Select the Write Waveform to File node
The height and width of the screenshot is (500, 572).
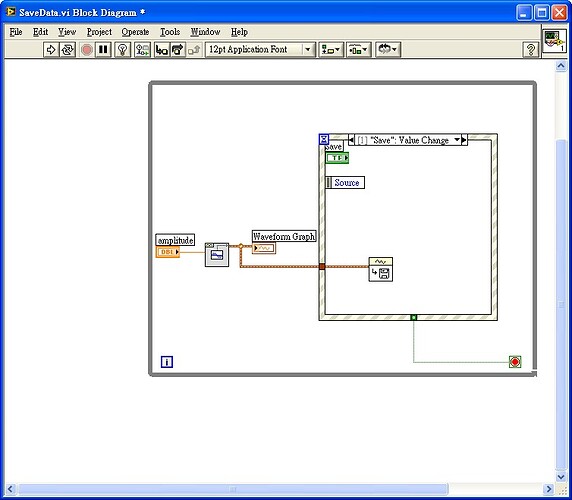380,269
